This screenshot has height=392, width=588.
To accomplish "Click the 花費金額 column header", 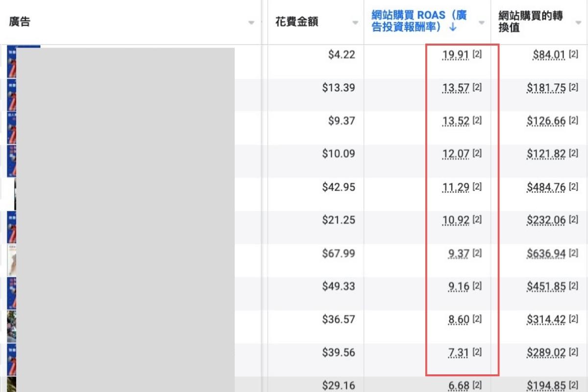I will [x=296, y=23].
